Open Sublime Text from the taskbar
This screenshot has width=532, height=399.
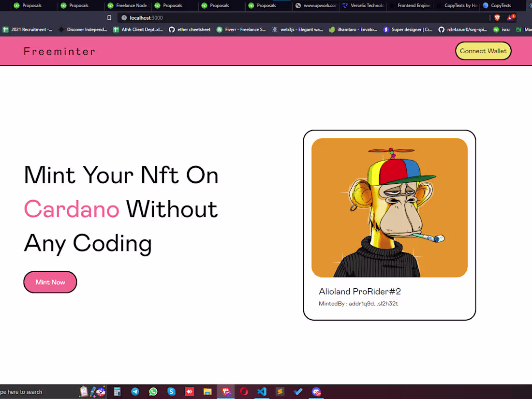tap(281, 391)
